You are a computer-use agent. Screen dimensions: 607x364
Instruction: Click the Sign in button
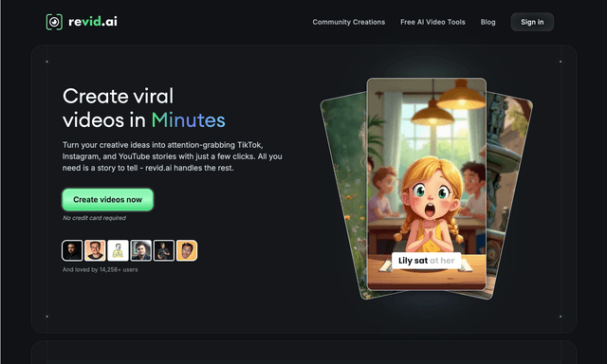[532, 22]
